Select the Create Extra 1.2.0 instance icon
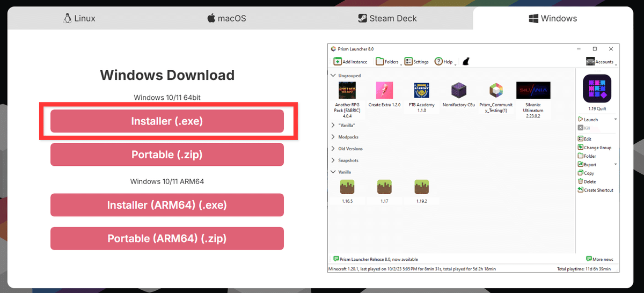This screenshot has height=293, width=644. click(x=384, y=90)
